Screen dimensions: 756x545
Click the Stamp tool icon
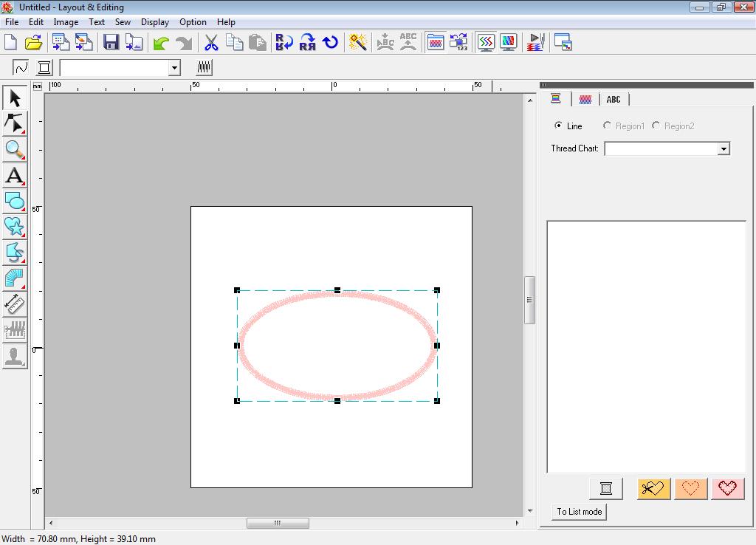15,357
